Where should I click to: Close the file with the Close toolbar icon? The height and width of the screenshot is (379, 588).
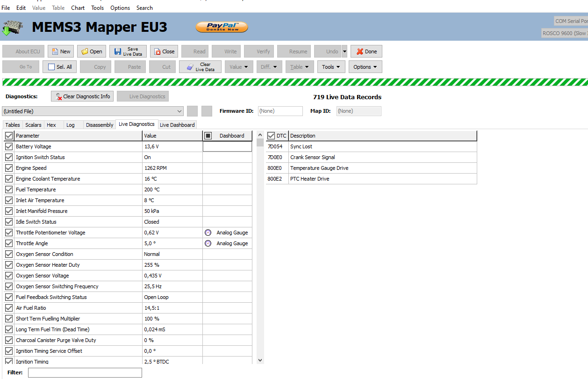point(158,51)
